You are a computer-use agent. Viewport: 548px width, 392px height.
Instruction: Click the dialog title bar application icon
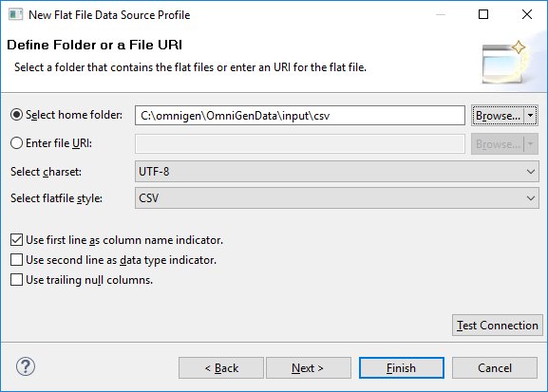tap(15, 14)
